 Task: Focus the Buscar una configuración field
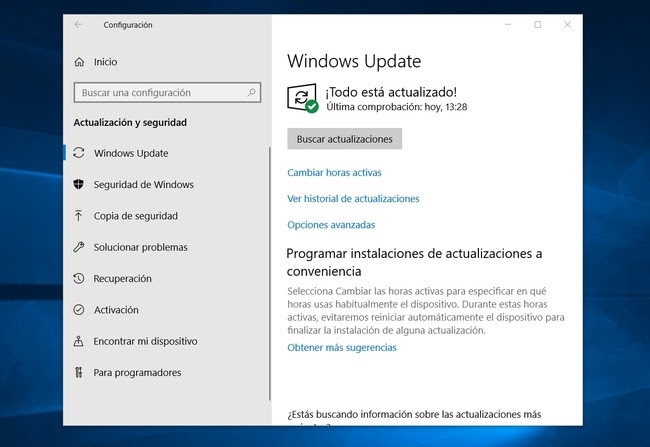point(167,92)
